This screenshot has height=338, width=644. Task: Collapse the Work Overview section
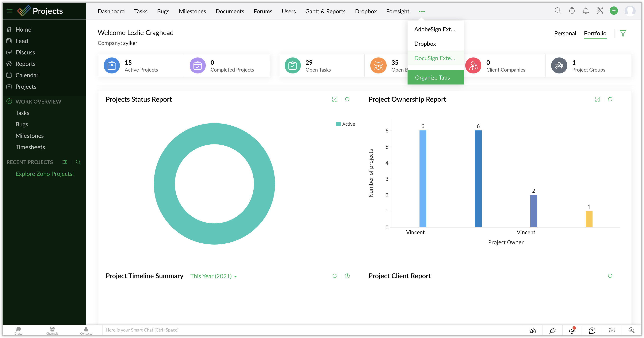tap(9, 101)
